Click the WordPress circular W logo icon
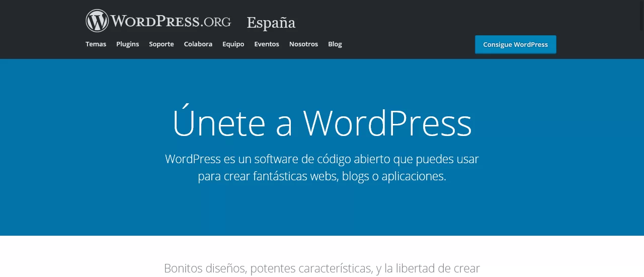Image resolution: width=644 pixels, height=277 pixels. pos(97,21)
